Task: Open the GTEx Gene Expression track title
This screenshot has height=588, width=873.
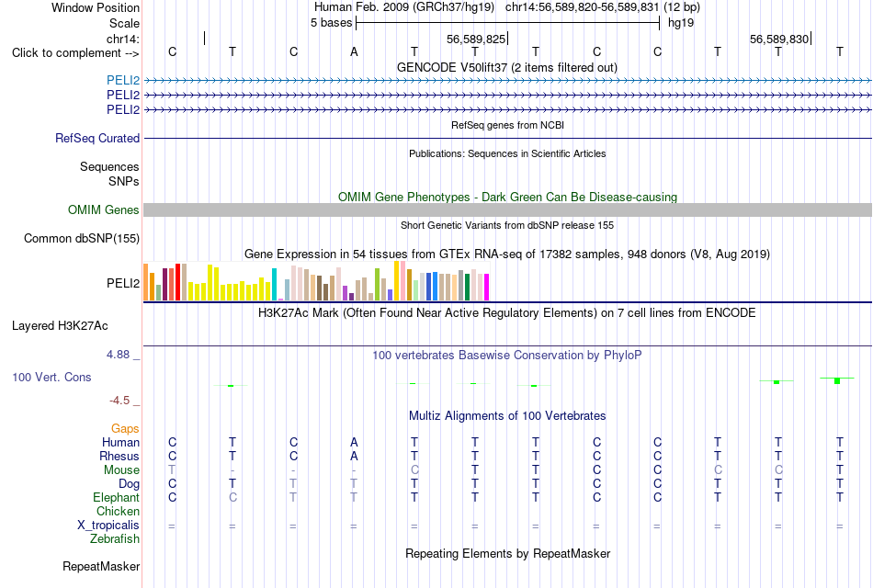Action: [x=506, y=254]
